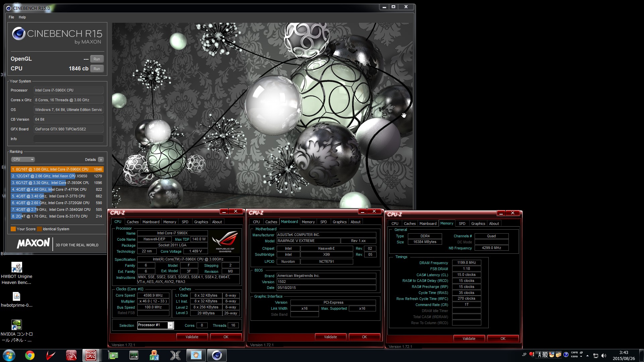This screenshot has height=362, width=644.
Task: Select ranking entry Xeon X5650 1279
Action: 57,176
